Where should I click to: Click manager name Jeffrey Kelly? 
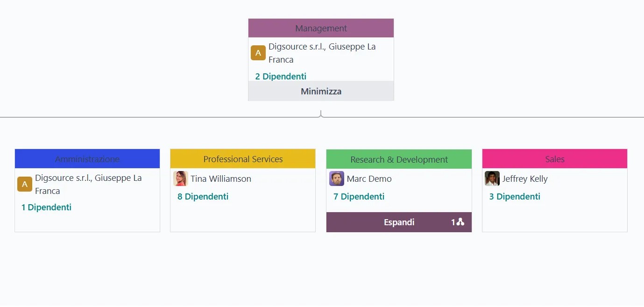coord(525,178)
